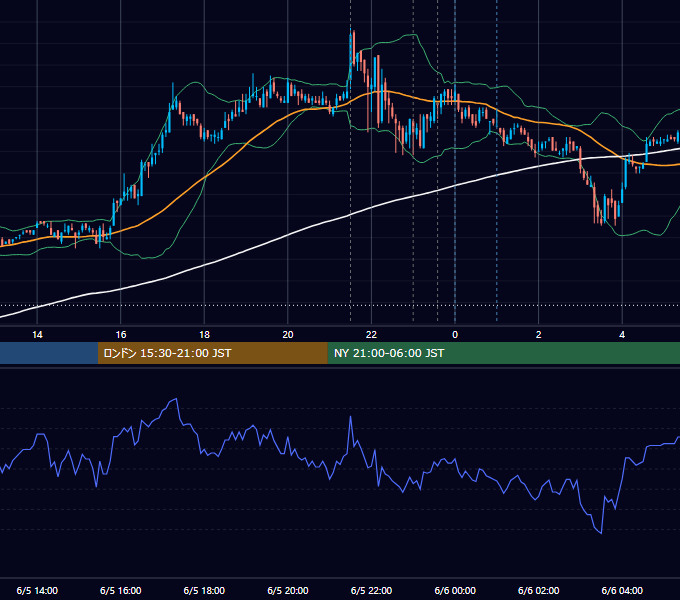680x600 pixels.
Task: Click the 6/5 18:00 label on lower axis
Action: [204, 590]
